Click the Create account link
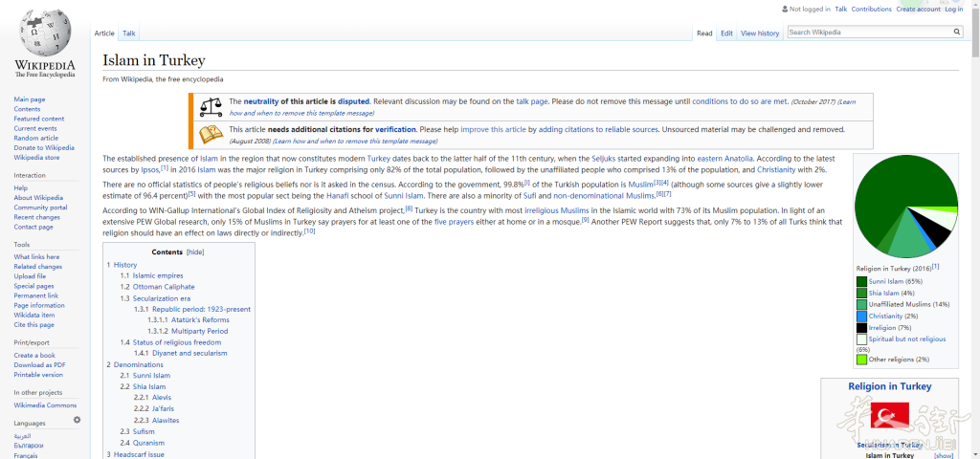This screenshot has width=980, height=459. click(x=918, y=9)
